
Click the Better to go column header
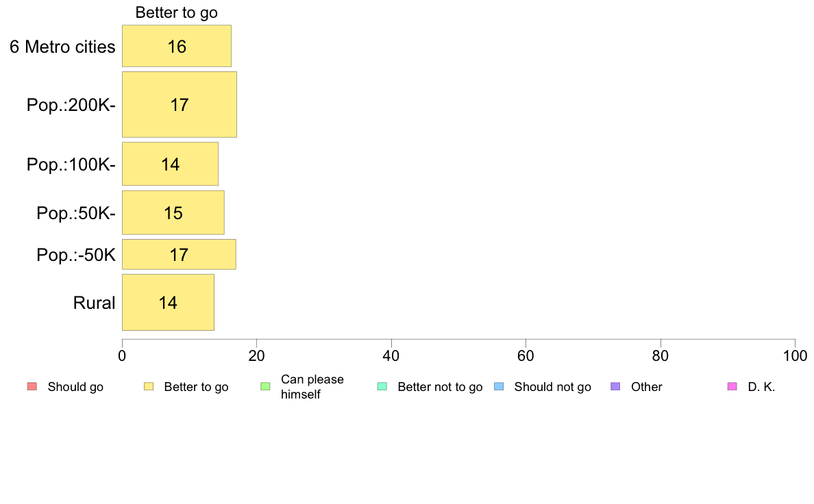tap(177, 12)
